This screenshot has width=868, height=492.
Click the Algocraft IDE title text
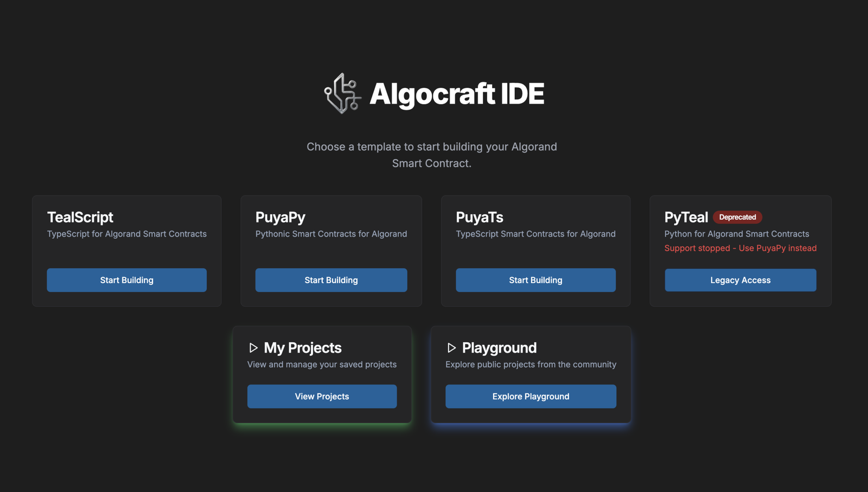(x=456, y=94)
